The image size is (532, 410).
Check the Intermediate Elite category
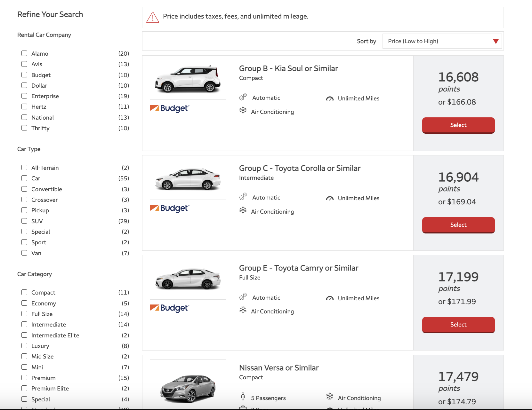[x=24, y=335]
